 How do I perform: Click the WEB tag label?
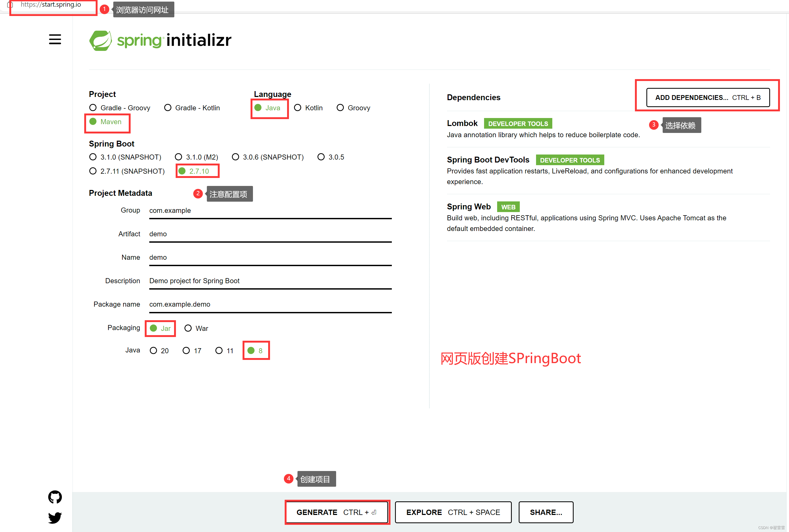[x=508, y=207]
